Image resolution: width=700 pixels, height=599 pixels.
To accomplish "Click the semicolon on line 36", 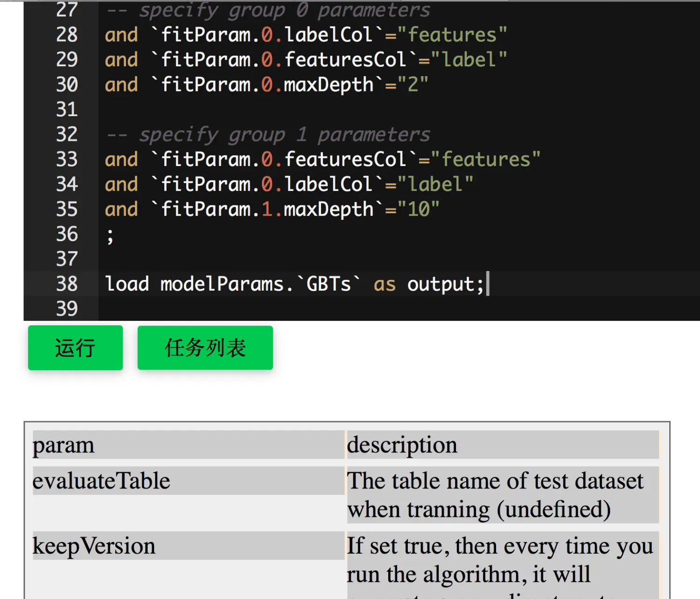I will (110, 236).
